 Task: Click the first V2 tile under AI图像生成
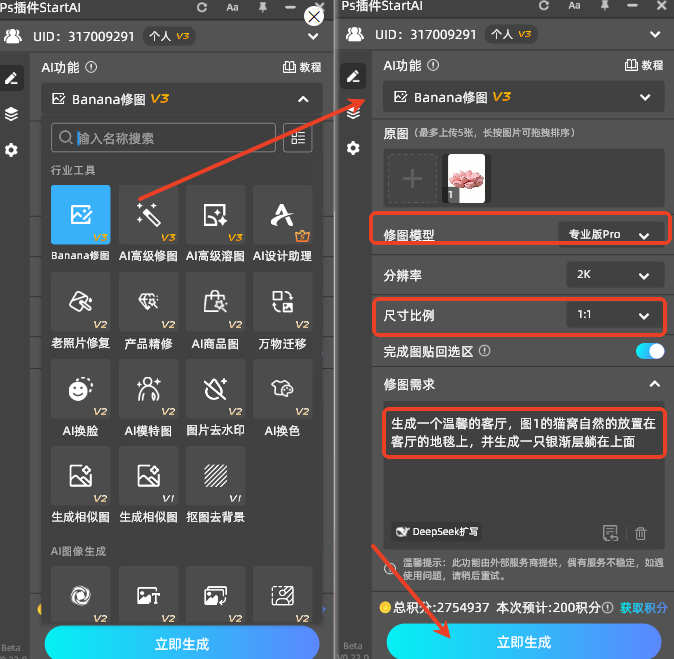(80, 595)
